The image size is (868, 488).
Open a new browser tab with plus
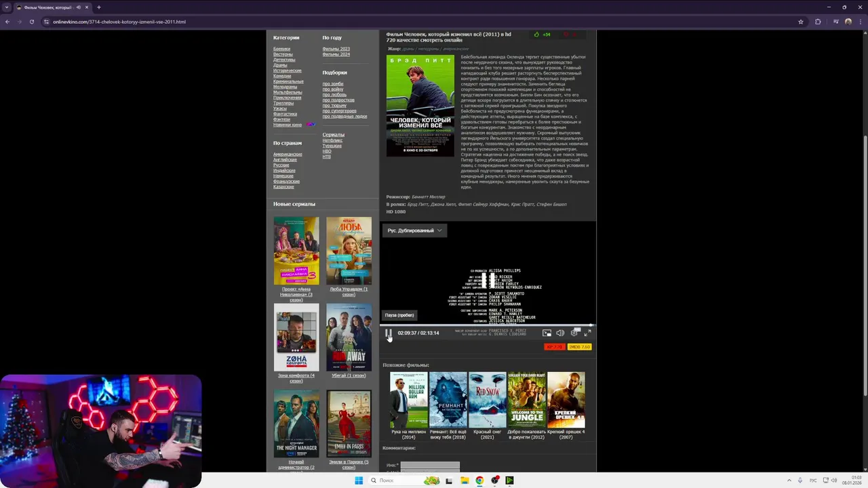tap(99, 7)
